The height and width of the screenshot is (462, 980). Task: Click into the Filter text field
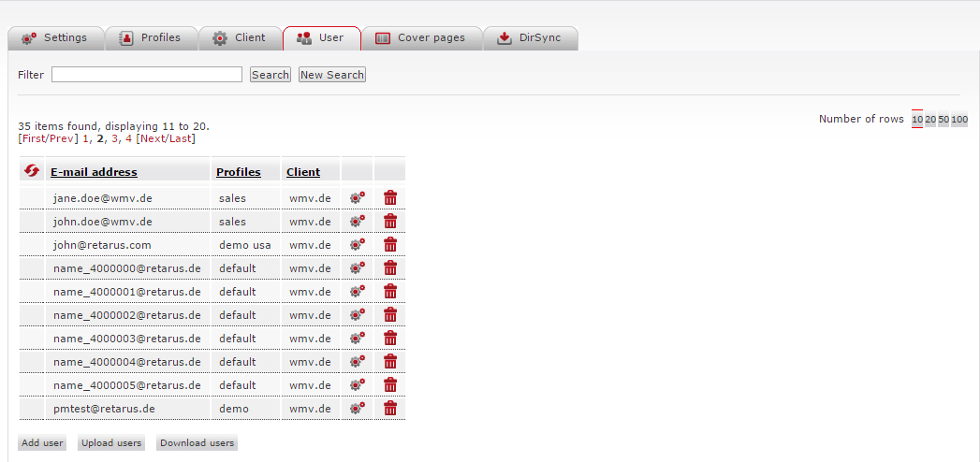click(147, 75)
